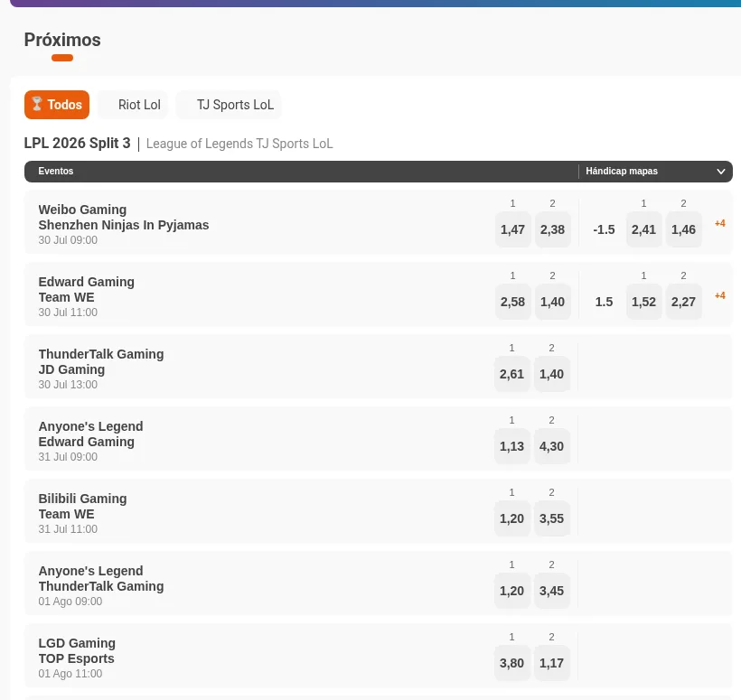Click the date 30 Jul 13:00

coord(68,385)
